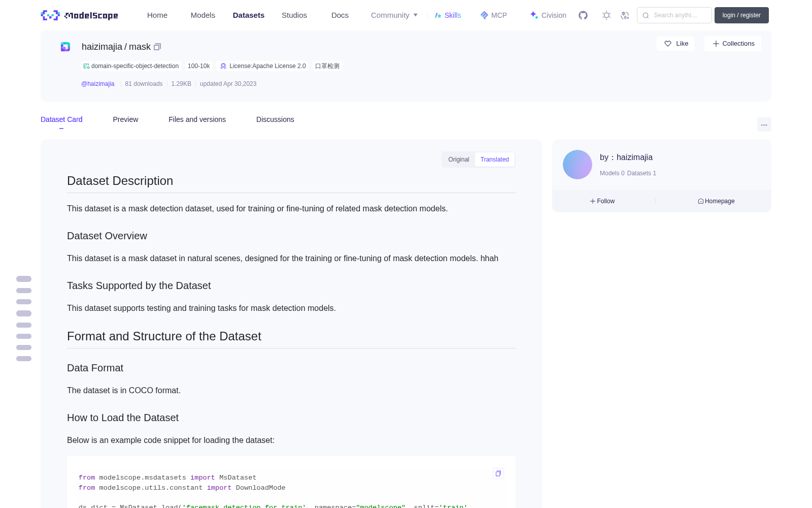Copy the code snippet using copy icon
Screen dimensions: 812x508
click(x=498, y=473)
